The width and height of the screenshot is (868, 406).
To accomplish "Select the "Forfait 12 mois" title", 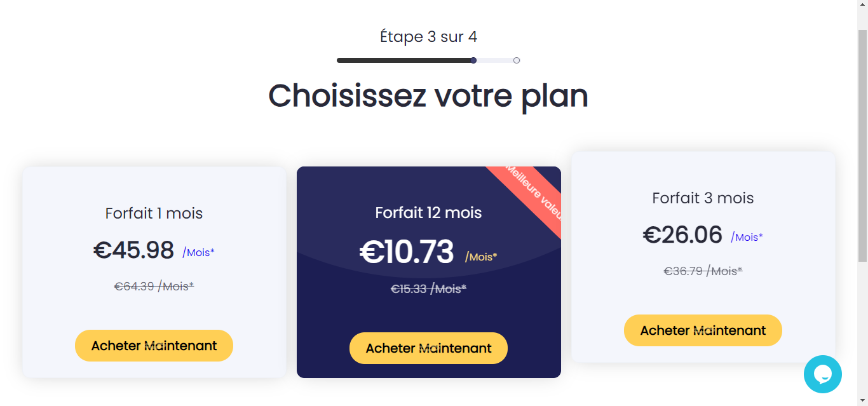I will [428, 212].
